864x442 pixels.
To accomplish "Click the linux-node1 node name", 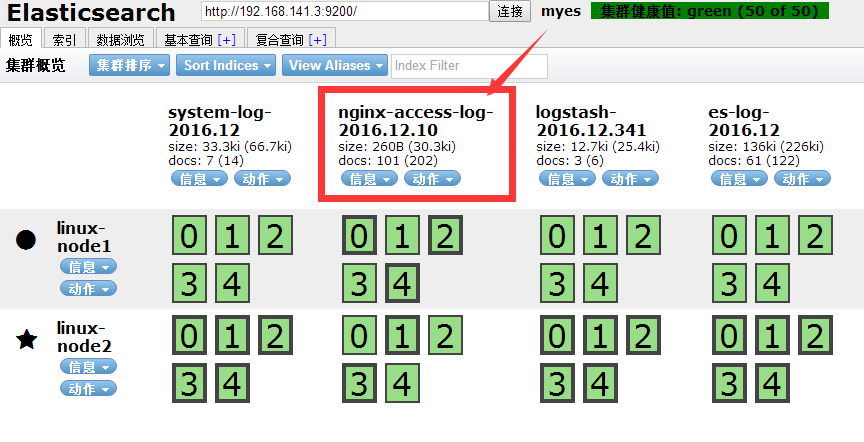I will tap(84, 236).
